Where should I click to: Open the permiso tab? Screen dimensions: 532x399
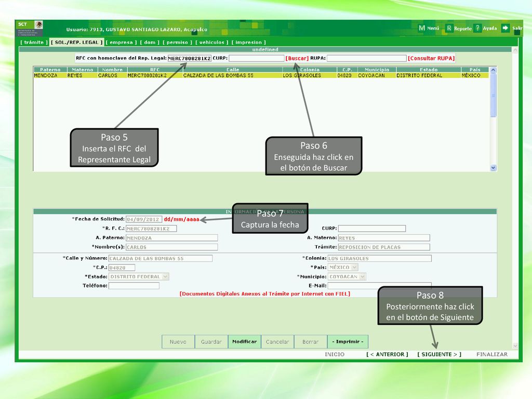[177, 43]
